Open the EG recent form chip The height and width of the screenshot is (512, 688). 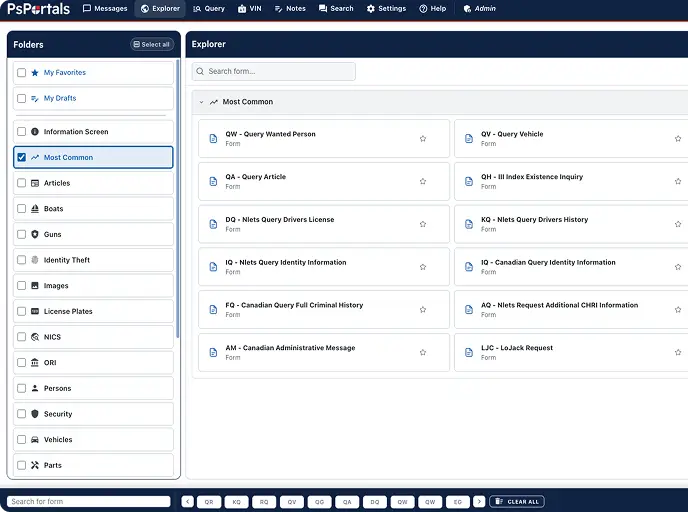[x=458, y=502]
